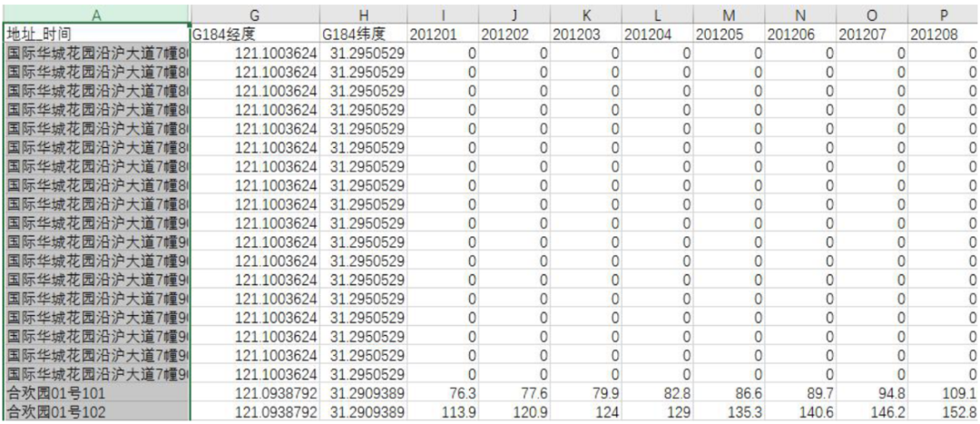Select the cell containing 109.1

(943, 393)
